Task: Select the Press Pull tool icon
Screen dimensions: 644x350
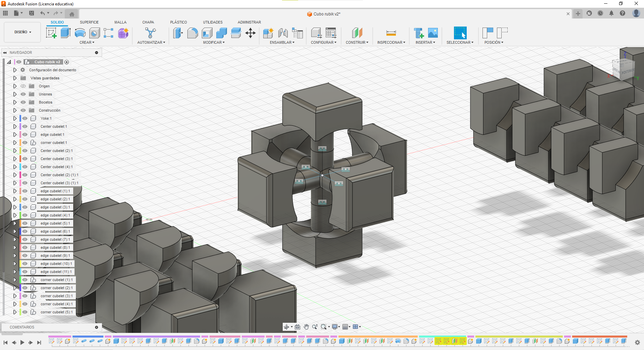Action: (x=178, y=33)
